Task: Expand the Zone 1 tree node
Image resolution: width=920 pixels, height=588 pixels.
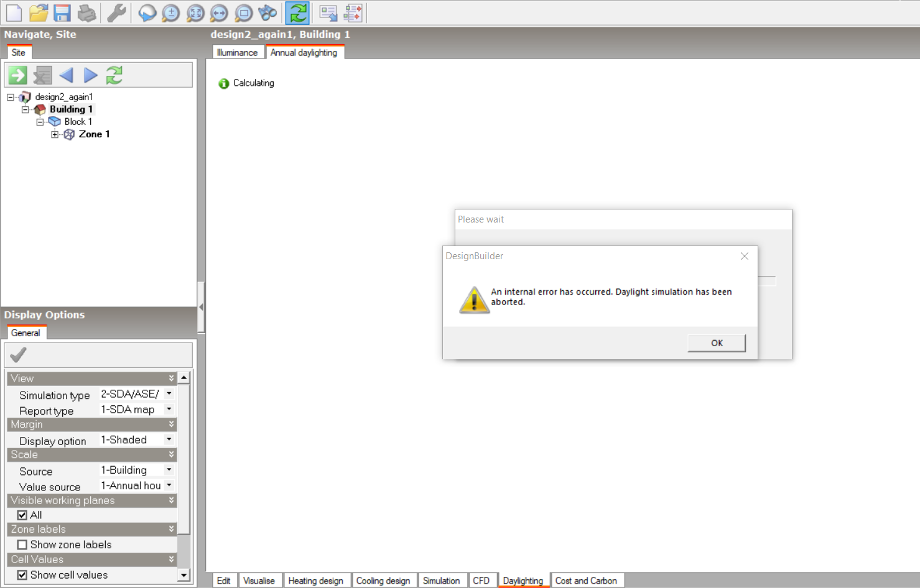Action: pos(55,134)
